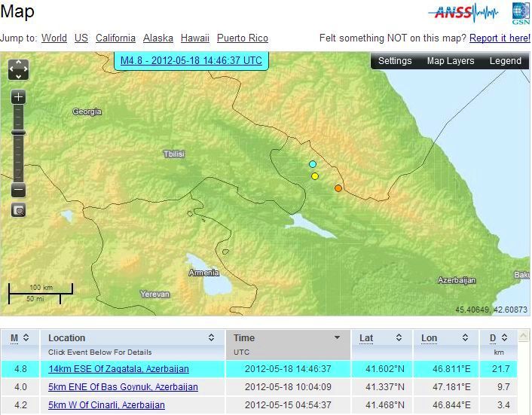Open the Settings map menu

pyautogui.click(x=395, y=61)
